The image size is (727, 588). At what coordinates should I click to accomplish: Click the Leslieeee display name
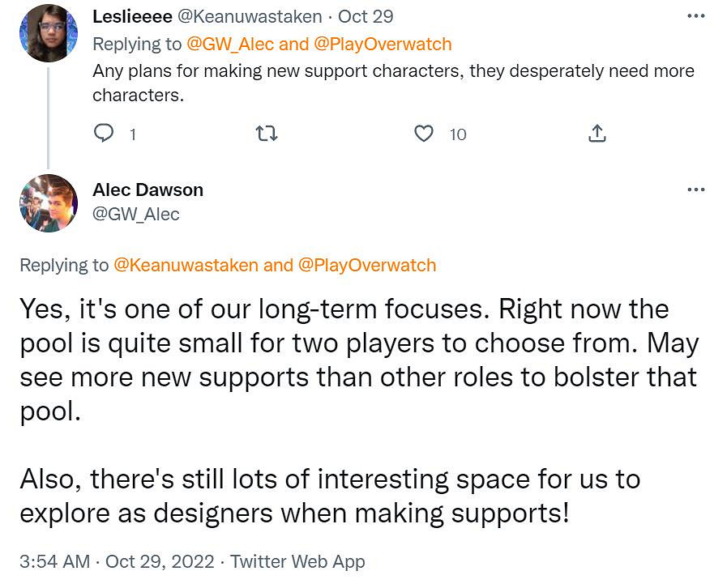point(127,16)
